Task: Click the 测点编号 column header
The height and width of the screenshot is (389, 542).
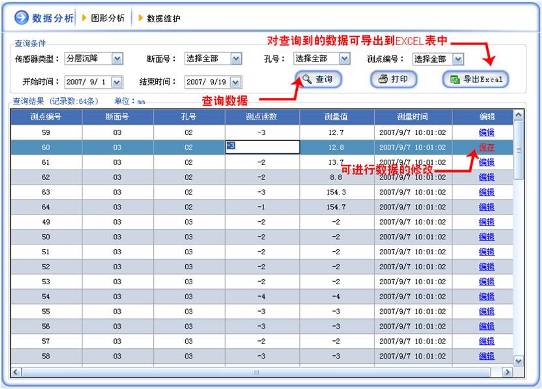Action: [x=46, y=117]
